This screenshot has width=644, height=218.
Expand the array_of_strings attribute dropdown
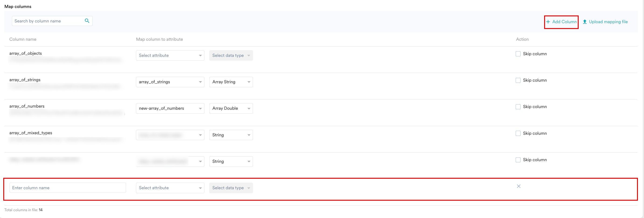170,82
